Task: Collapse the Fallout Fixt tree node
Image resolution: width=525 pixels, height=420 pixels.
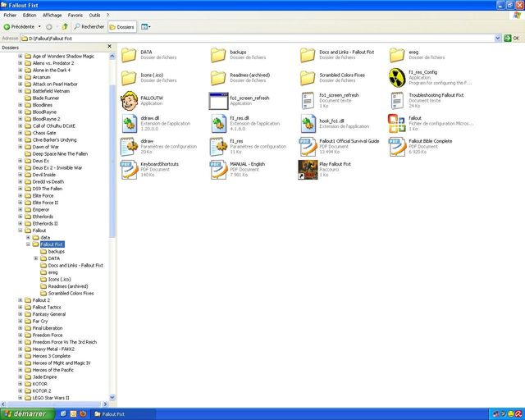Action: click(x=28, y=244)
